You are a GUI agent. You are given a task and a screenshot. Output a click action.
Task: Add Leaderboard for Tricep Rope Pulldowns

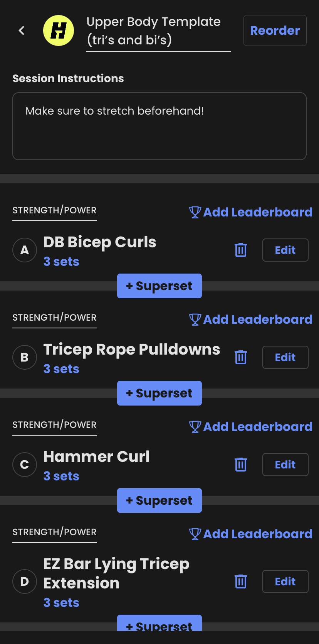point(250,319)
